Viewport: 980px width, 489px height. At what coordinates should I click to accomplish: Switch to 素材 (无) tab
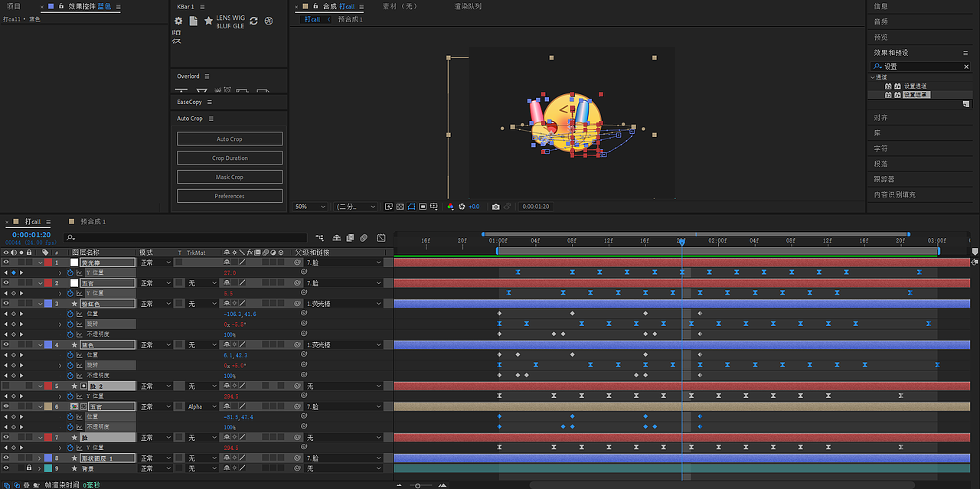[400, 6]
